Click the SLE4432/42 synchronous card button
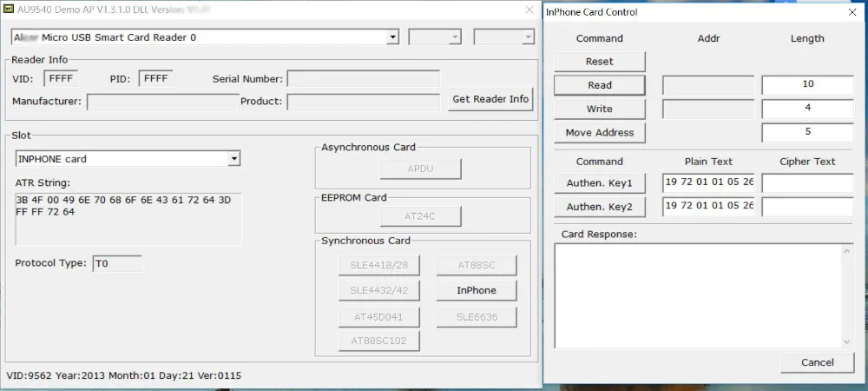Image resolution: width=868 pixels, height=391 pixels. click(378, 290)
